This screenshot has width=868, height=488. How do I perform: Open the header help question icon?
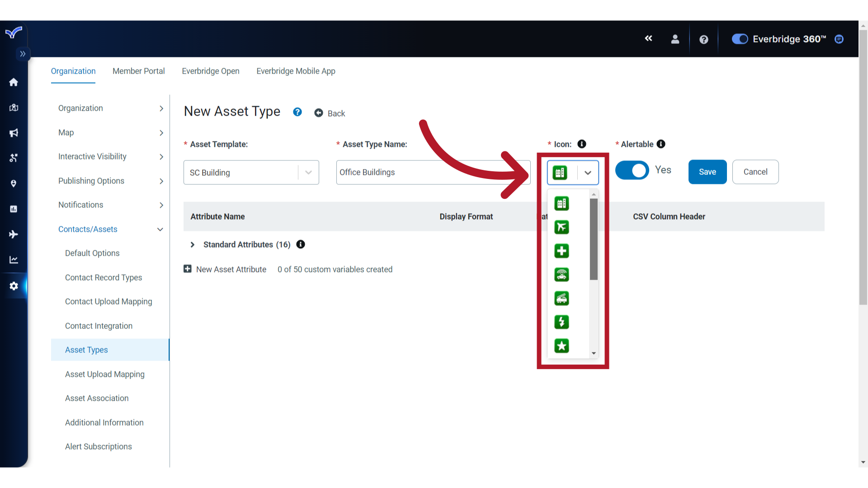pos(703,40)
